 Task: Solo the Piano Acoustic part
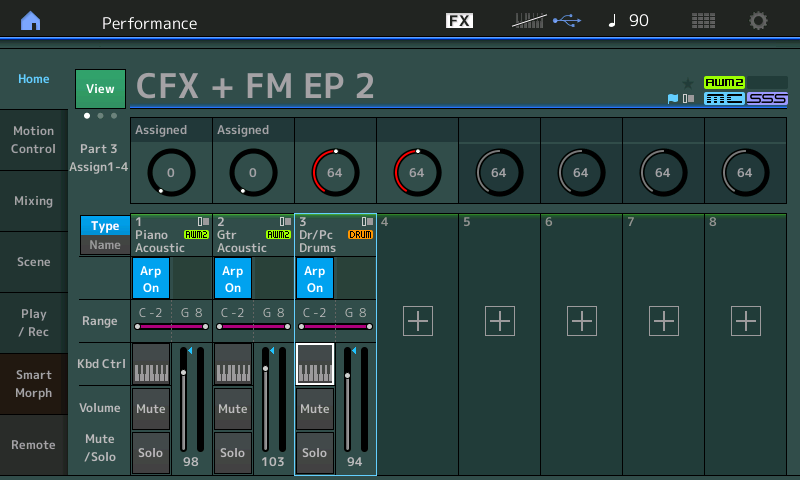[151, 452]
